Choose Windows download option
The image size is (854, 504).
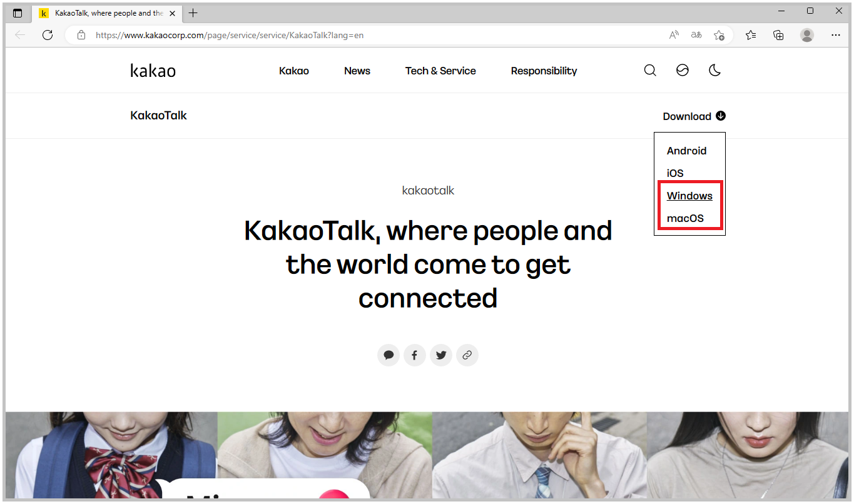[x=689, y=196]
